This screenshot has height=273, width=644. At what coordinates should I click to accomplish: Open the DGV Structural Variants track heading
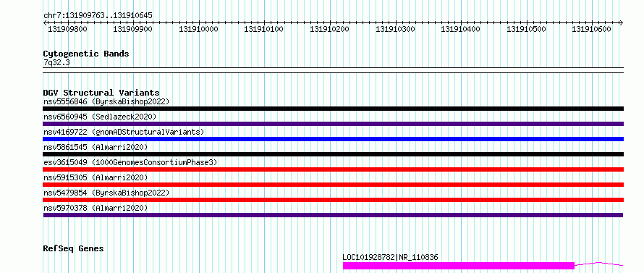click(x=101, y=93)
